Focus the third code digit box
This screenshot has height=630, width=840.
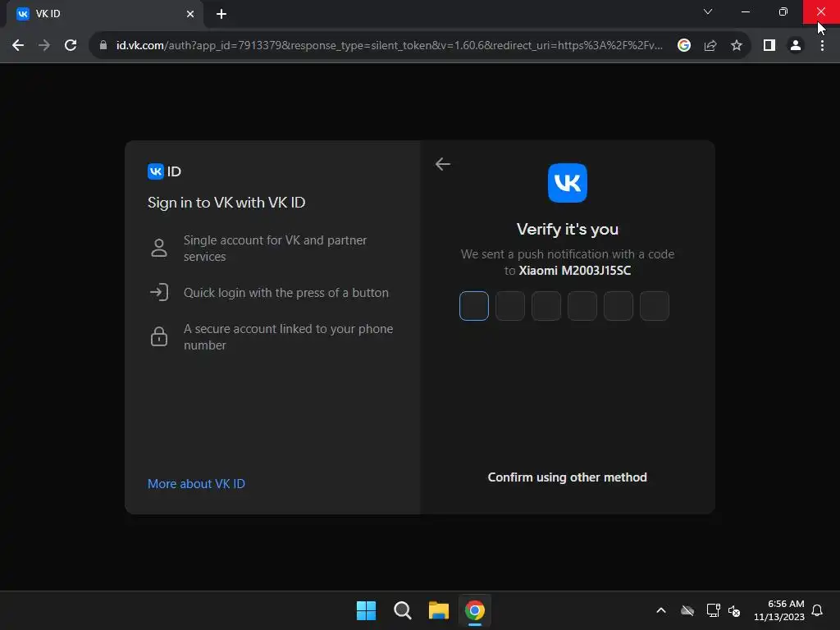point(546,306)
